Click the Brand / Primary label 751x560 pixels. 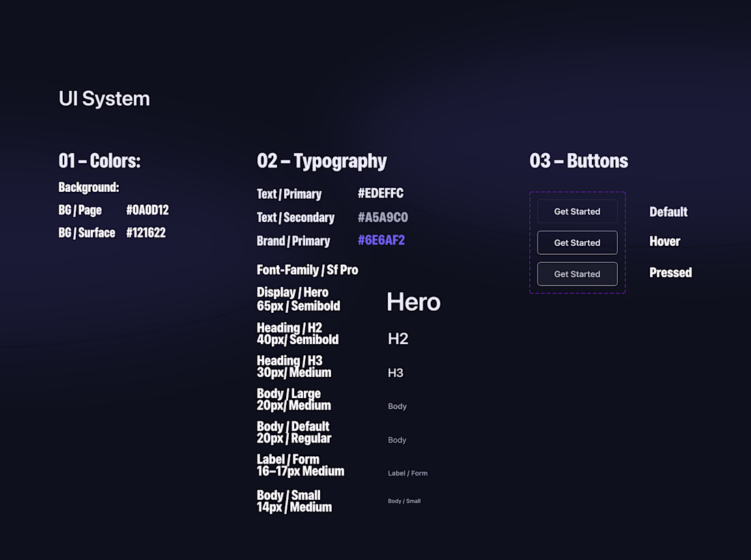point(293,241)
